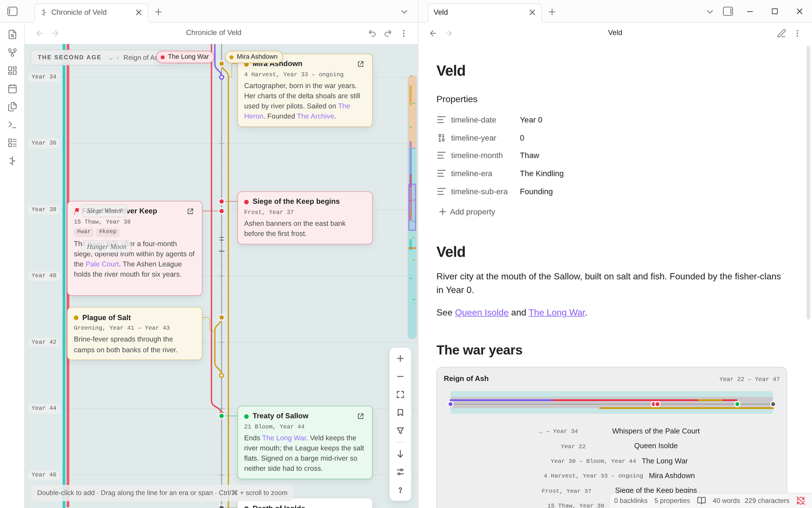This screenshot has height=508, width=812.
Task: Follow the Queen Isolde link
Action: 482,312
